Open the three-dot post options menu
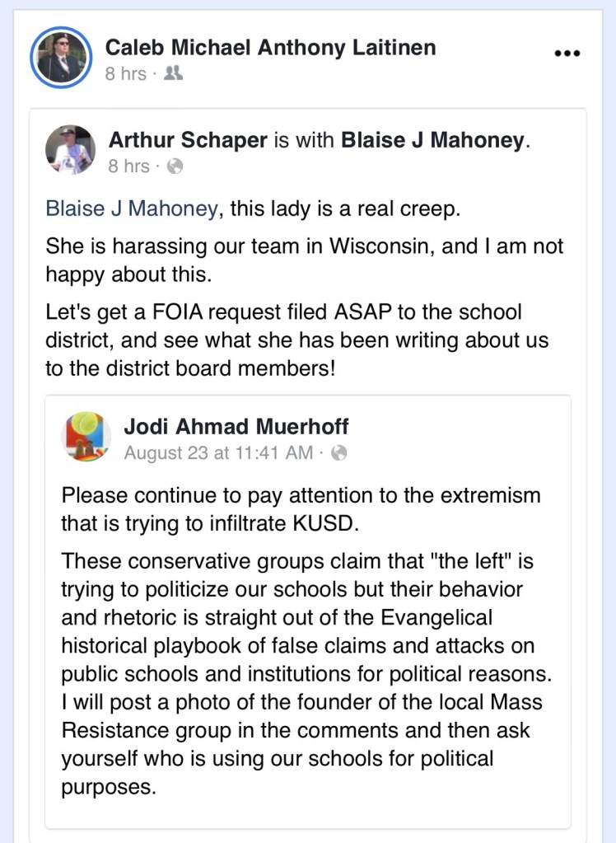The image size is (616, 843). click(567, 53)
